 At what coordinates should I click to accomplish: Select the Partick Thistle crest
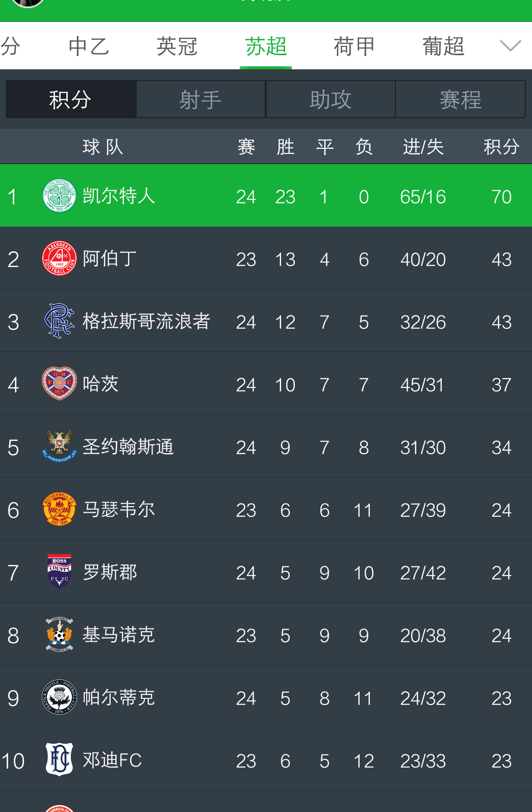click(x=59, y=697)
